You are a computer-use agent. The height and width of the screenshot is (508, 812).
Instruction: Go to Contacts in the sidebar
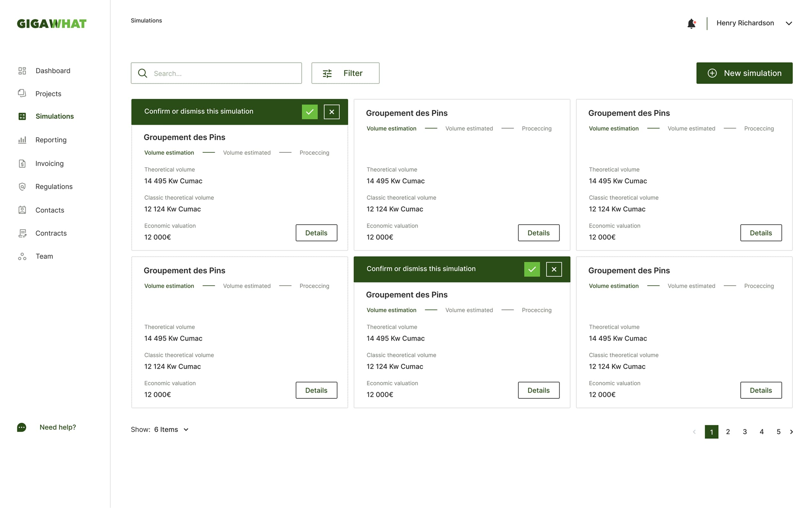[x=50, y=210]
